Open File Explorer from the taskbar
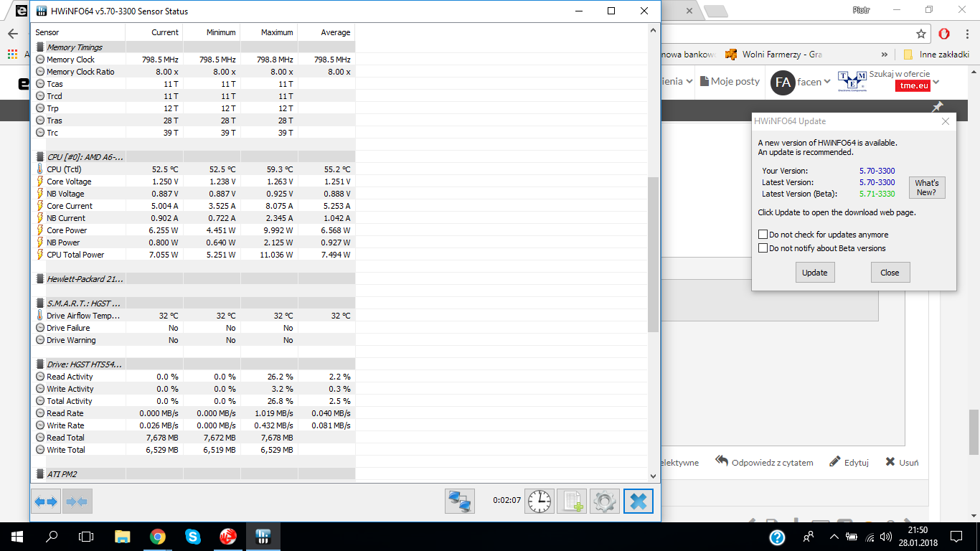 click(123, 536)
